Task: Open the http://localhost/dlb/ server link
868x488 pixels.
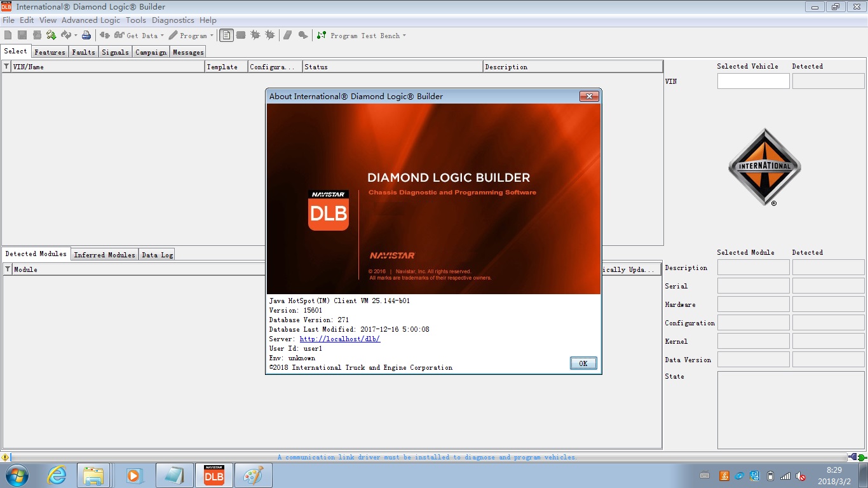Action: [340, 339]
